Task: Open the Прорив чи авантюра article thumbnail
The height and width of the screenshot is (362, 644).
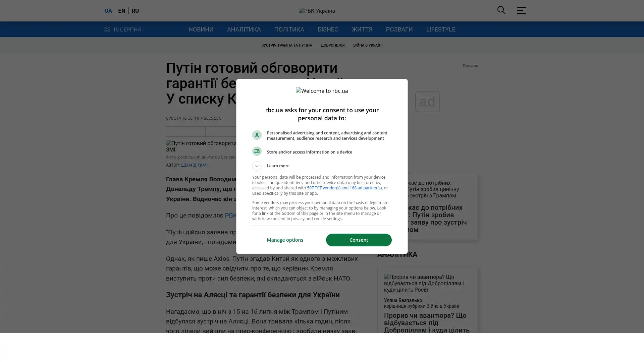Action: (428, 283)
